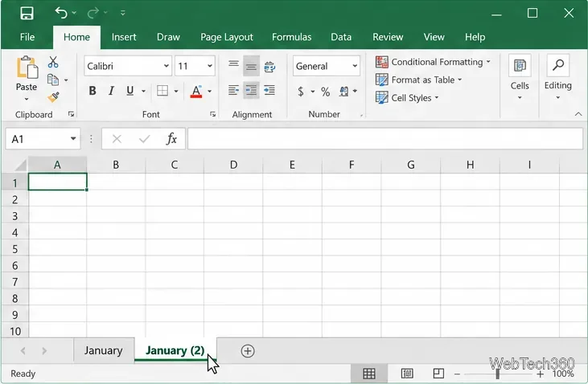Toggle Middle Align button
588x384 pixels.
pyautogui.click(x=251, y=66)
